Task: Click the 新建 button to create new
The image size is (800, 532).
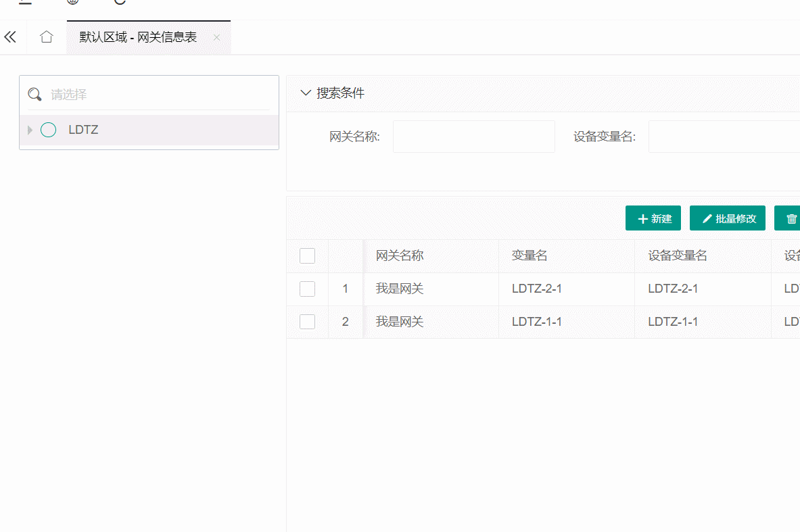Action: 653,218
